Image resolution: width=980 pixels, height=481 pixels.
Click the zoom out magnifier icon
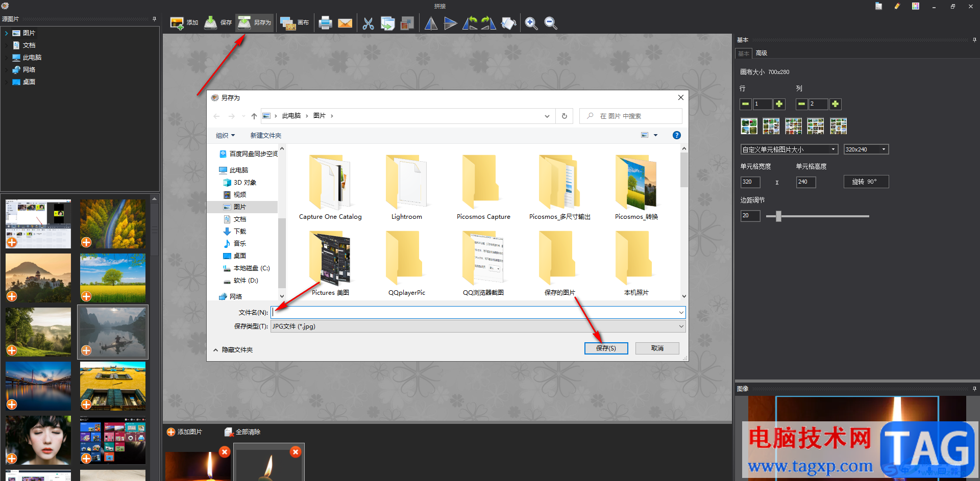[550, 23]
